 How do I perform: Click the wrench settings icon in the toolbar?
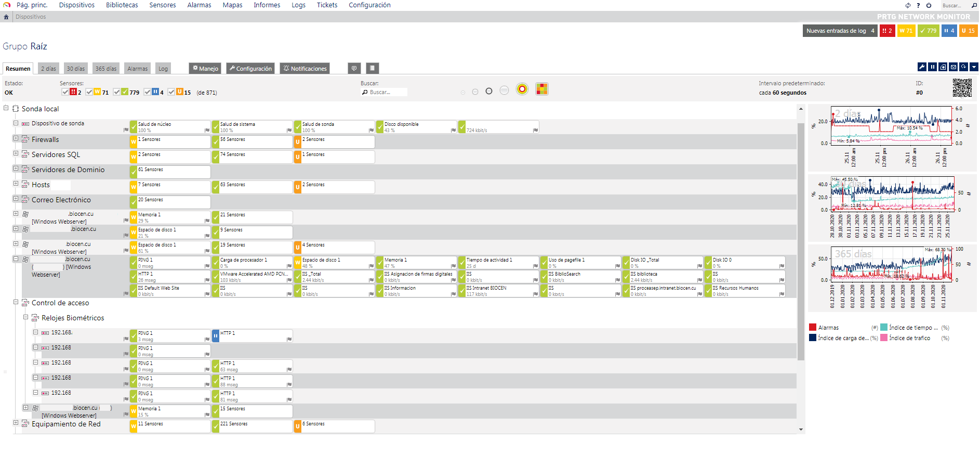pos(922,67)
